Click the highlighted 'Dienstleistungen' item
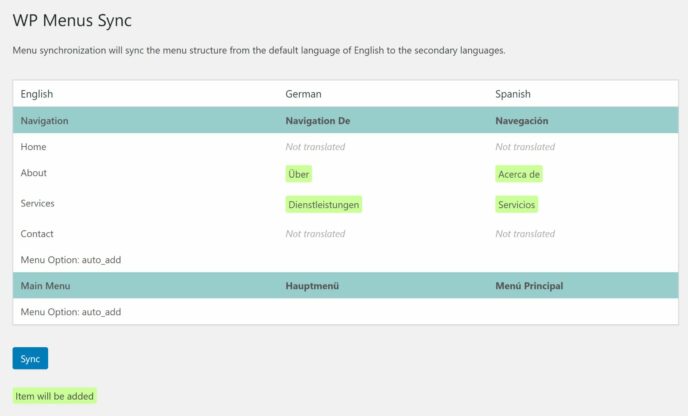Screen dimensions: 688x416 pos(324,204)
